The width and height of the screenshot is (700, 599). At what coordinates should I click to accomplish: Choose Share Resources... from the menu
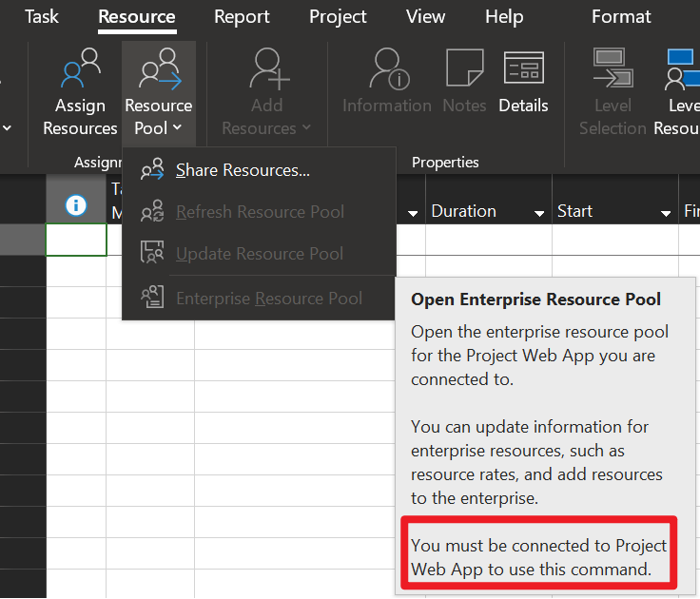(259, 170)
